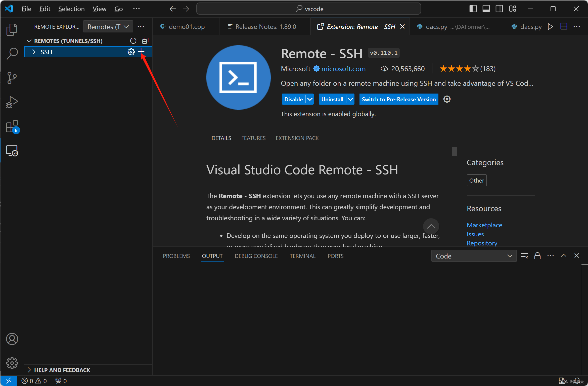
Task: Open the Marketplace resource link
Action: tap(484, 225)
